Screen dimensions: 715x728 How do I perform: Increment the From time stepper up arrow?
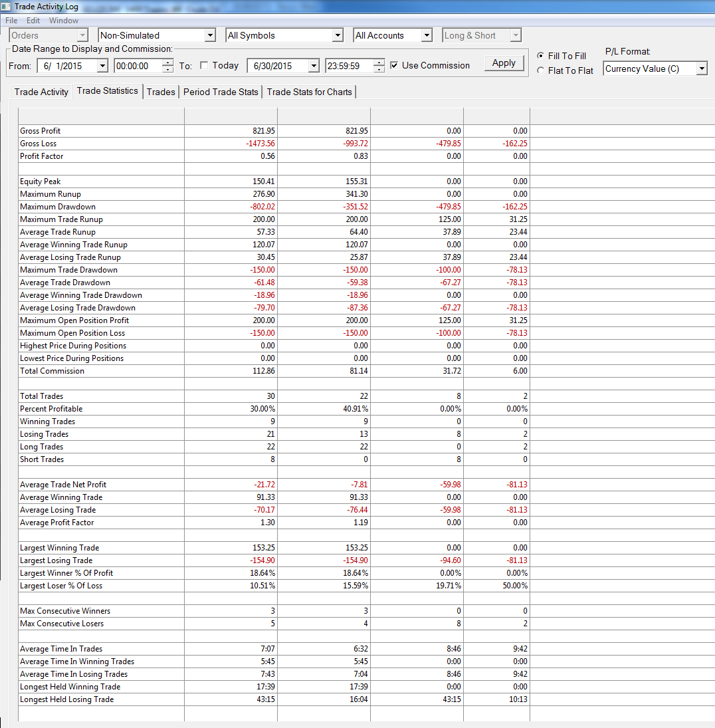coord(168,62)
